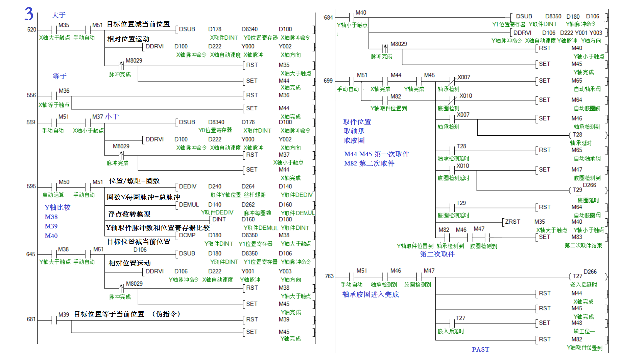The width and height of the screenshot is (644, 356).
Task: Click the blue "取轴承" note
Action: point(354,131)
